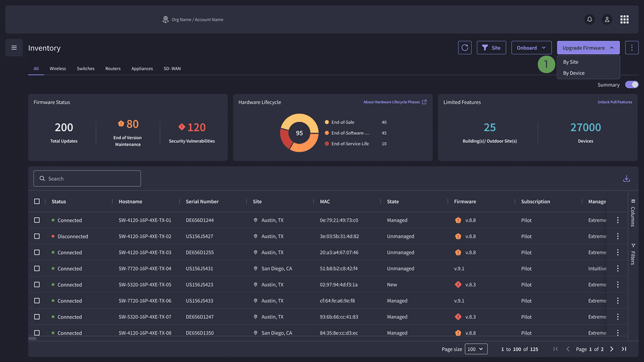Open row actions for SW-7720-16P-4XE-TX-06
The width and height of the screenshot is (644, 362).
click(x=617, y=301)
